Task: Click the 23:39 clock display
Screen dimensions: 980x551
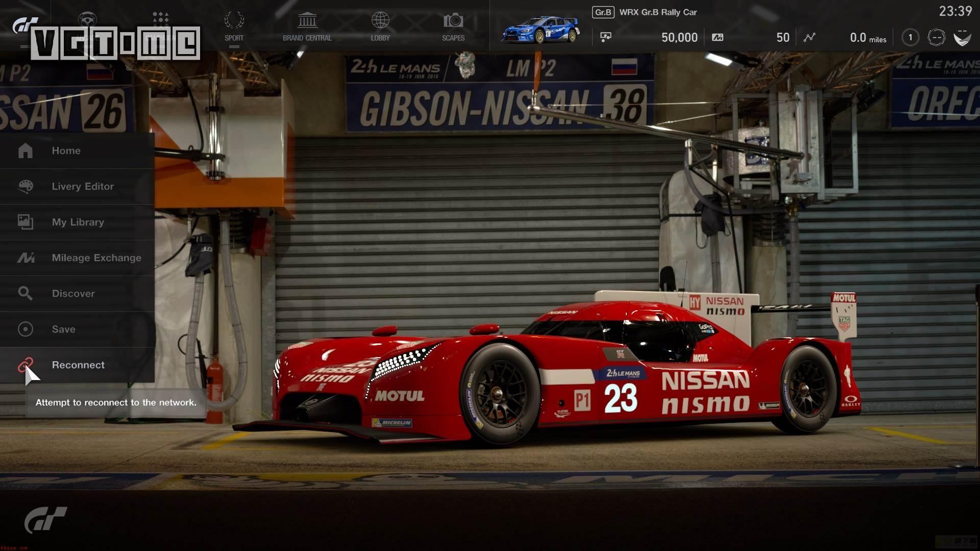Action: pyautogui.click(x=955, y=11)
